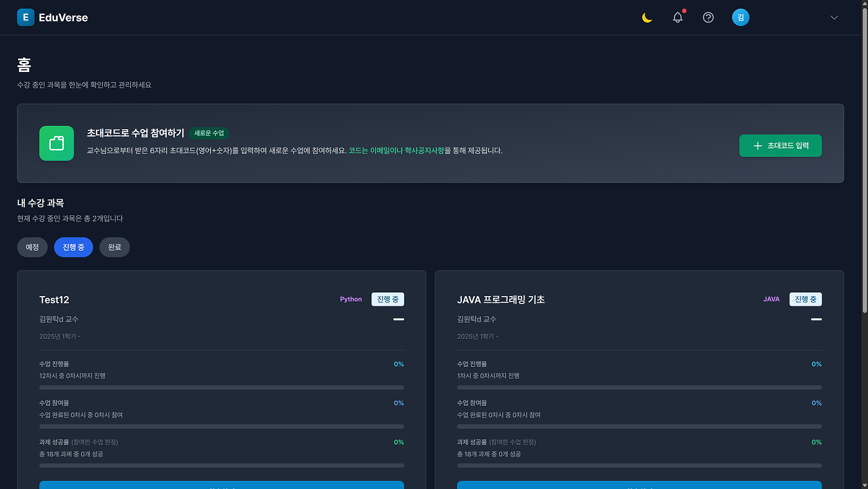Select the 완료 filter tab
868x489 pixels.
[x=115, y=247]
